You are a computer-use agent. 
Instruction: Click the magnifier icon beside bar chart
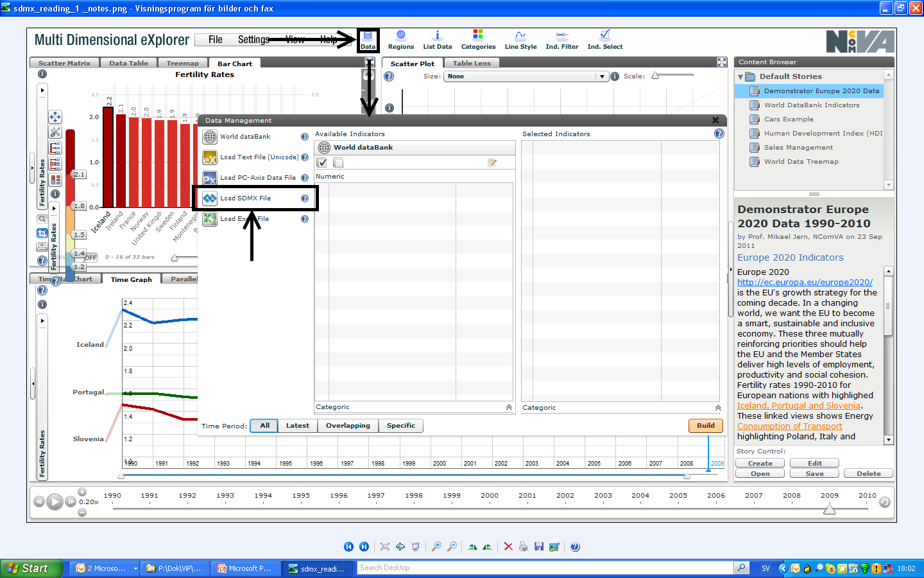(x=42, y=219)
